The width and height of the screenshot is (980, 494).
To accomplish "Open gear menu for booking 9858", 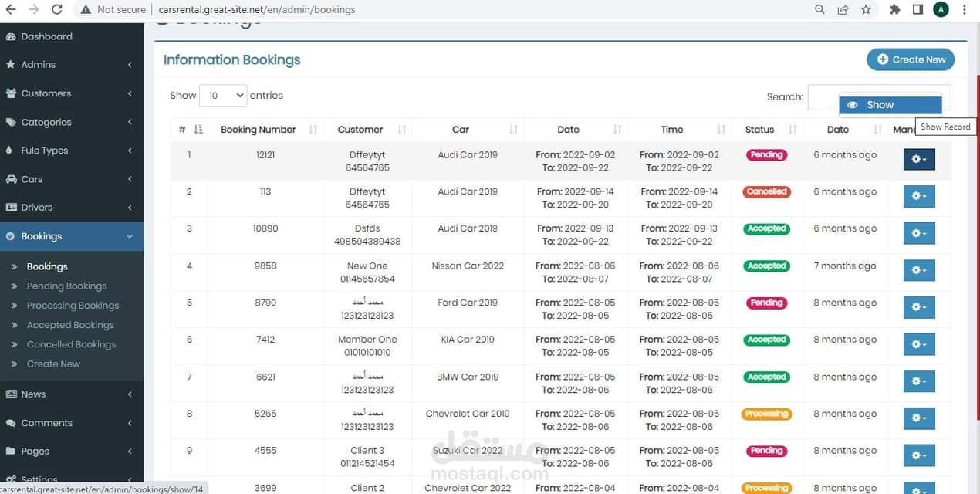I will [x=919, y=271].
